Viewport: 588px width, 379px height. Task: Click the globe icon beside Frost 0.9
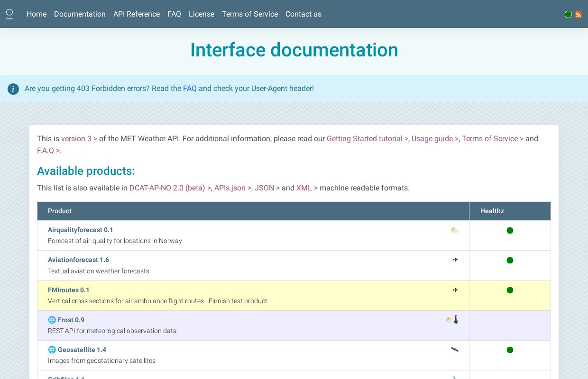click(52, 320)
